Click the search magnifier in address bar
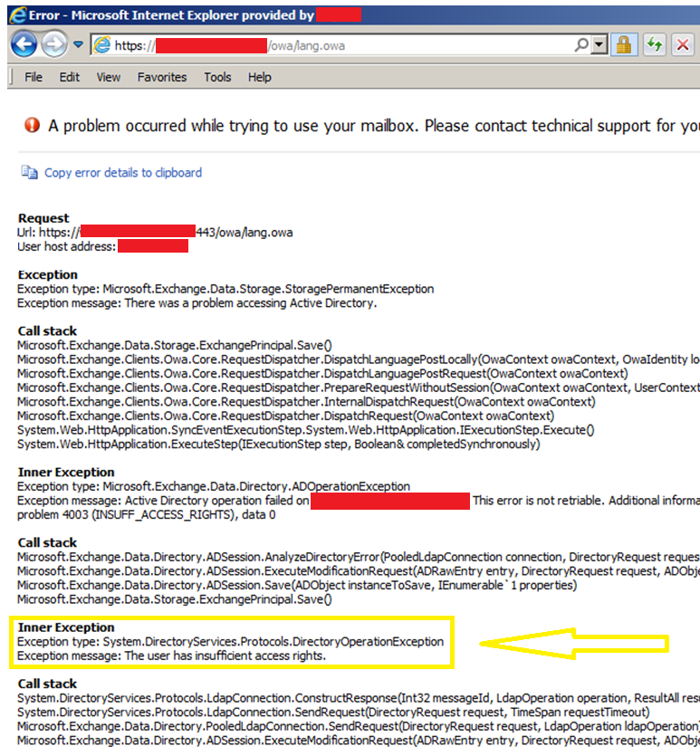Viewport: 700px width, 756px height. click(x=582, y=45)
